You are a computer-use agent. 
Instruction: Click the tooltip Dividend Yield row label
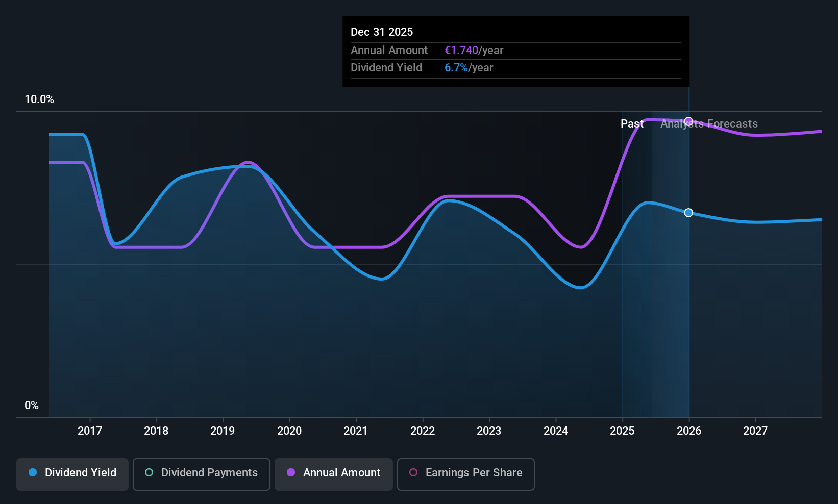386,68
